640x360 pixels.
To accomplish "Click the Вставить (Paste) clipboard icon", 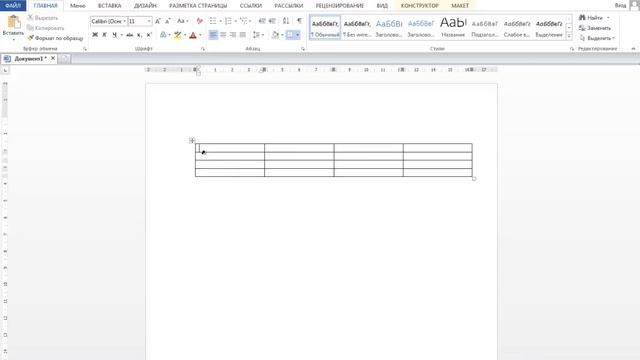I will point(13,22).
